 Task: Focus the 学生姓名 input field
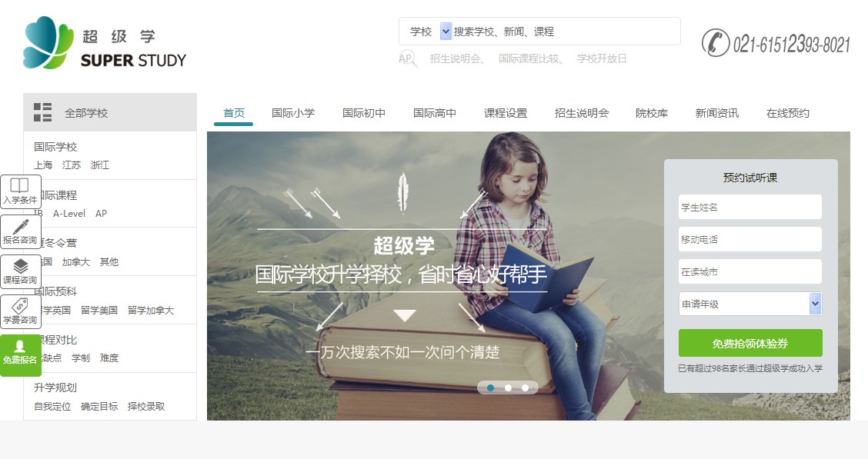(x=750, y=207)
